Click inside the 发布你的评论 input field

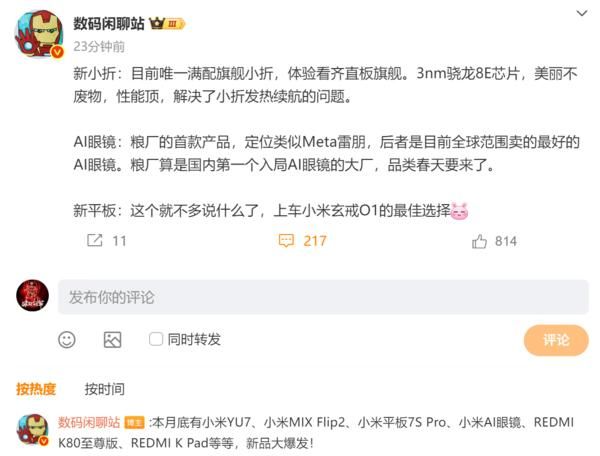tap(323, 297)
